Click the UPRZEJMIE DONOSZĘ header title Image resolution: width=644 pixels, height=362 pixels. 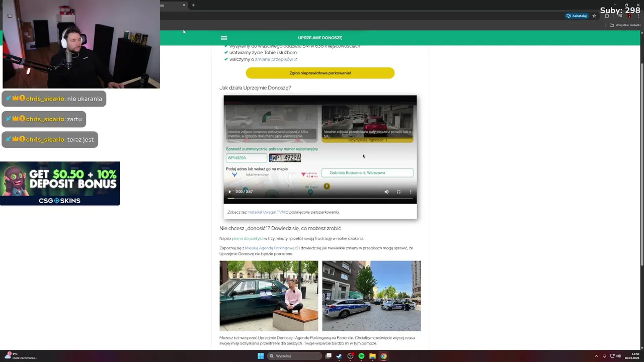[320, 38]
